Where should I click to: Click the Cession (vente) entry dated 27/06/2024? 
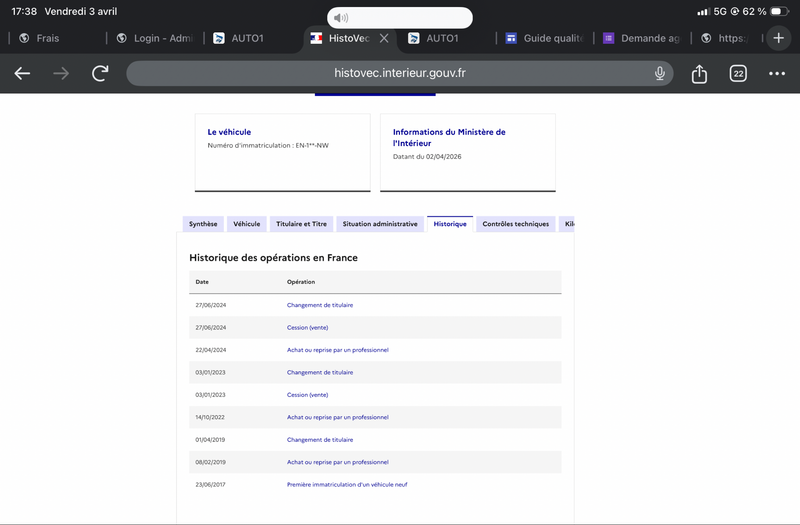pos(307,327)
